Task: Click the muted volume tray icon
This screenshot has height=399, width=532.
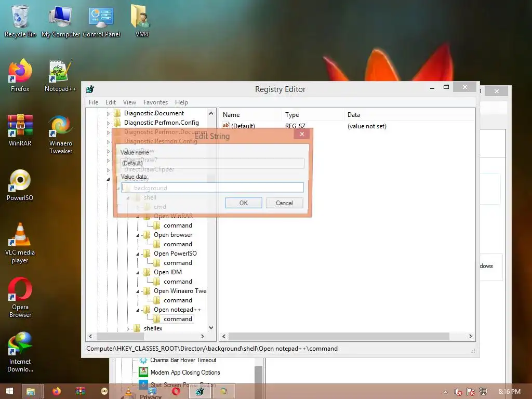Action: pos(458,392)
